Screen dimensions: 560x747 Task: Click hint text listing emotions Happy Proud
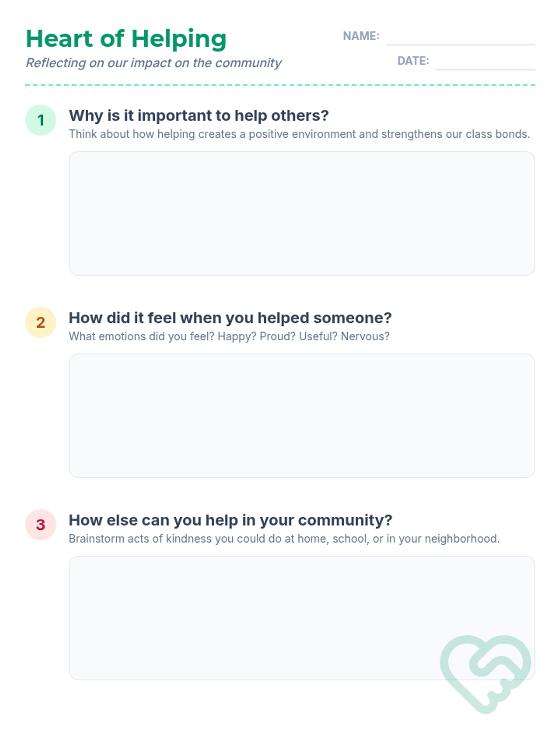click(229, 337)
